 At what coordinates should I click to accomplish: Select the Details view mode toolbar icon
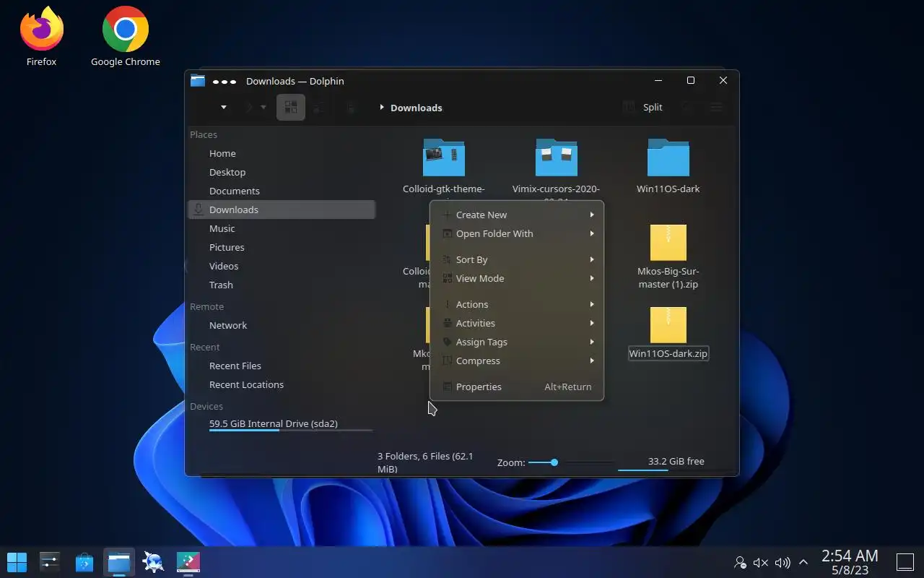351,108
